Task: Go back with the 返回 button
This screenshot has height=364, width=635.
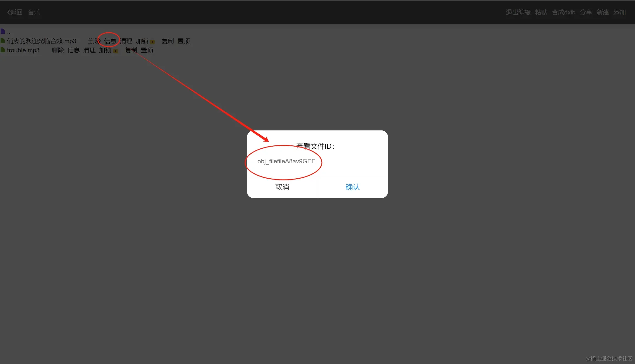Action: pyautogui.click(x=15, y=12)
